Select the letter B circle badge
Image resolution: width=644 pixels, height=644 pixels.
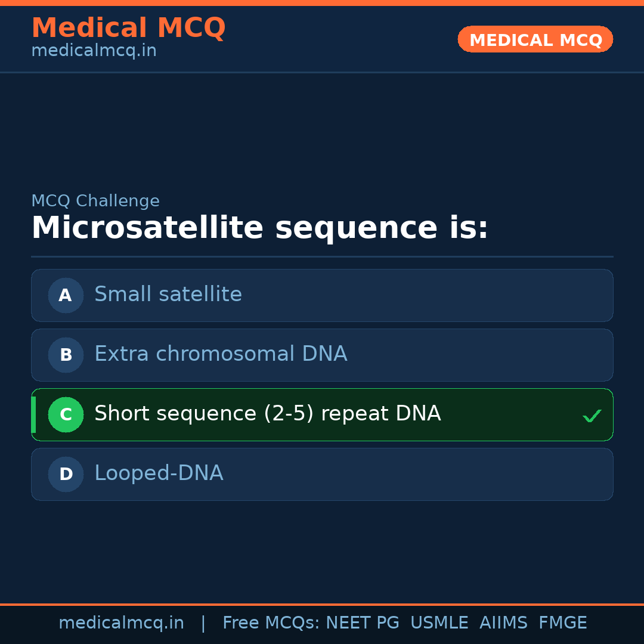(x=66, y=355)
